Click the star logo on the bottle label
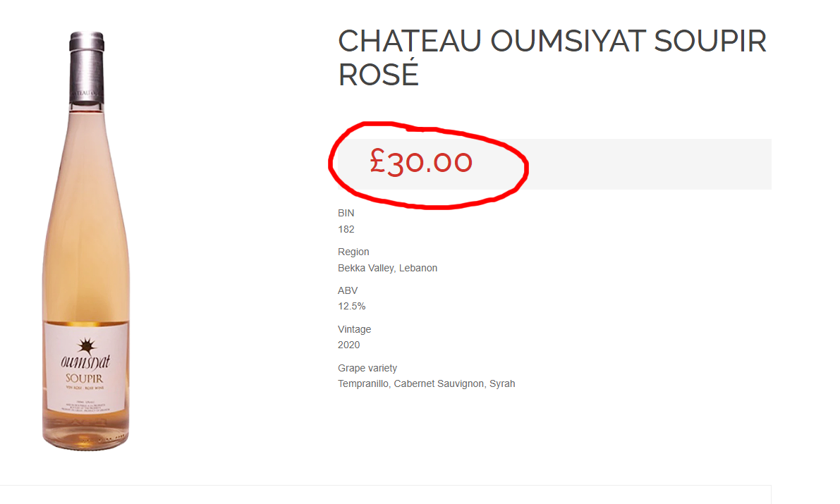The height and width of the screenshot is (504, 840). click(x=86, y=345)
